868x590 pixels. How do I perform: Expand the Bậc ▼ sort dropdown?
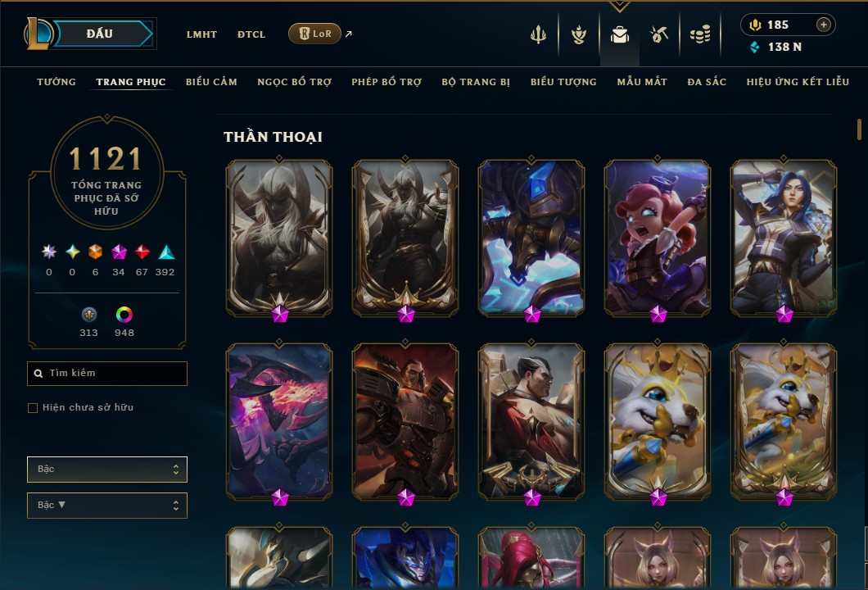(x=106, y=506)
